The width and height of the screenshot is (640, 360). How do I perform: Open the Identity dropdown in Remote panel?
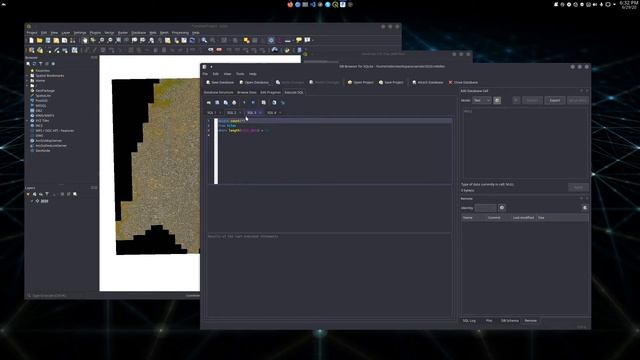click(485, 208)
